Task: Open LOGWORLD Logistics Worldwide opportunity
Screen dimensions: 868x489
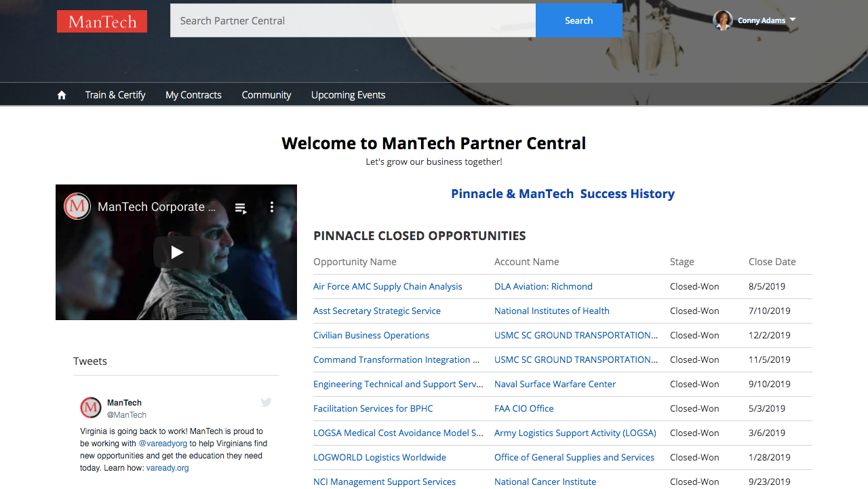Action: point(380,457)
